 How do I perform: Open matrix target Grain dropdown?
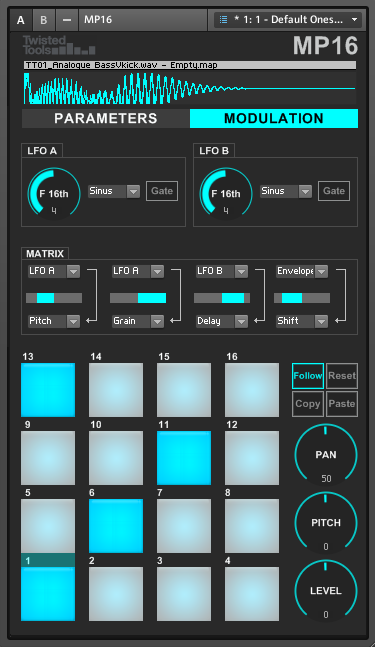(x=138, y=321)
